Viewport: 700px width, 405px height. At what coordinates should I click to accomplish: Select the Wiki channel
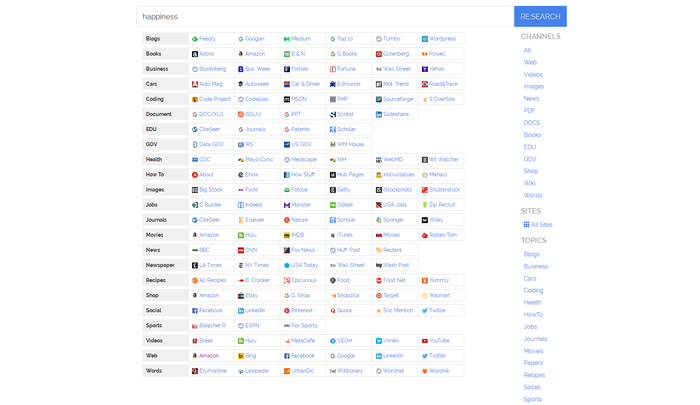point(529,183)
